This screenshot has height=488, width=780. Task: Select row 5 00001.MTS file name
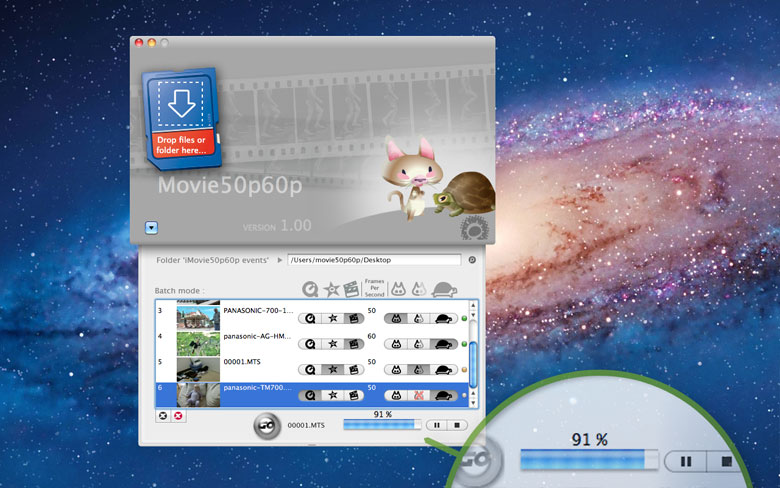pos(242,362)
